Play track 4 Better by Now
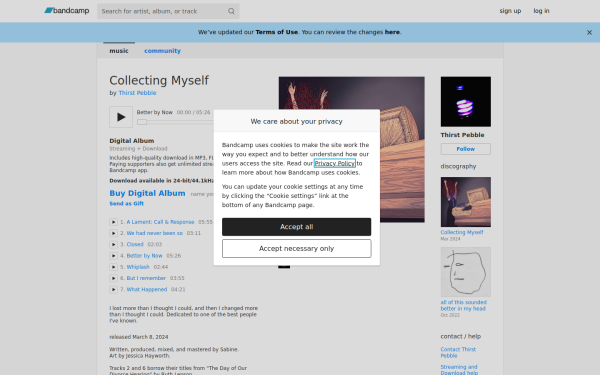The image size is (600, 375). (x=113, y=256)
